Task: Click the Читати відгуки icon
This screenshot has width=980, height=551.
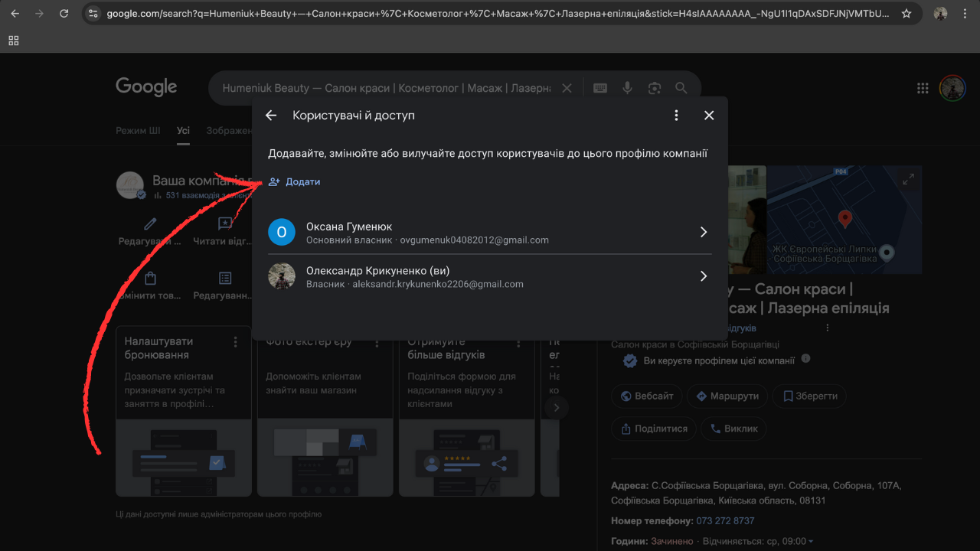Action: 225,224
